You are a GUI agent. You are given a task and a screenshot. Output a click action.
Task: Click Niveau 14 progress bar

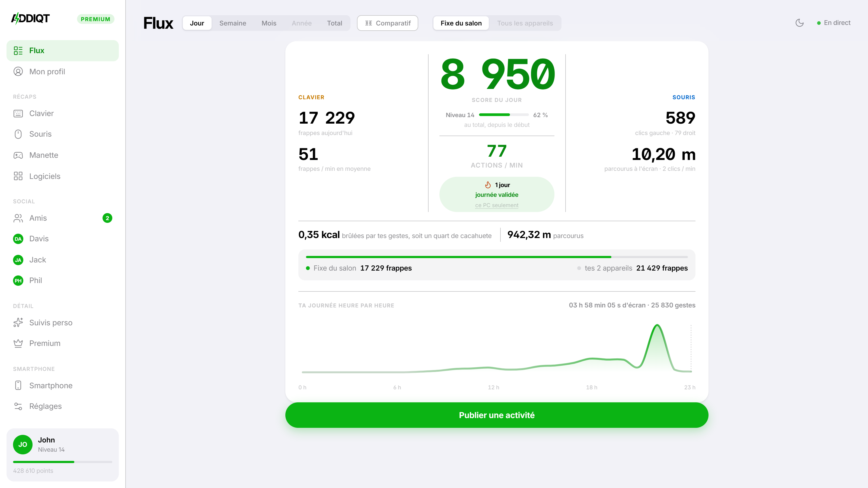coord(503,115)
